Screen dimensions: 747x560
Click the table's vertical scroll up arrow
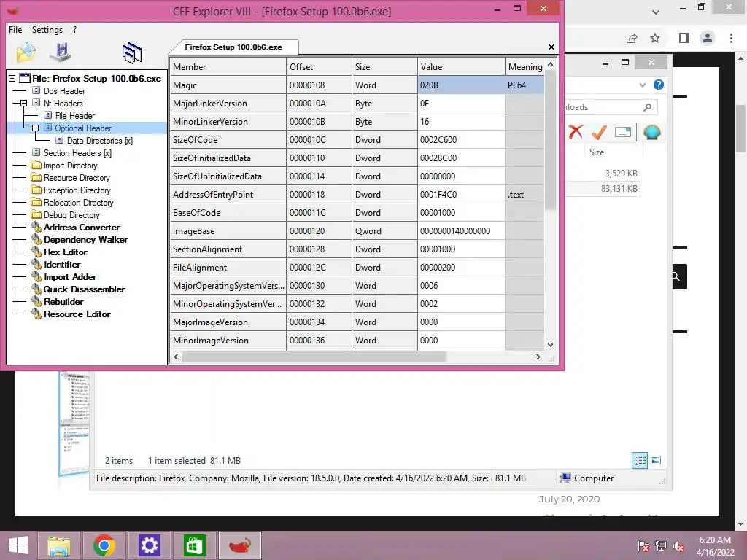point(550,64)
